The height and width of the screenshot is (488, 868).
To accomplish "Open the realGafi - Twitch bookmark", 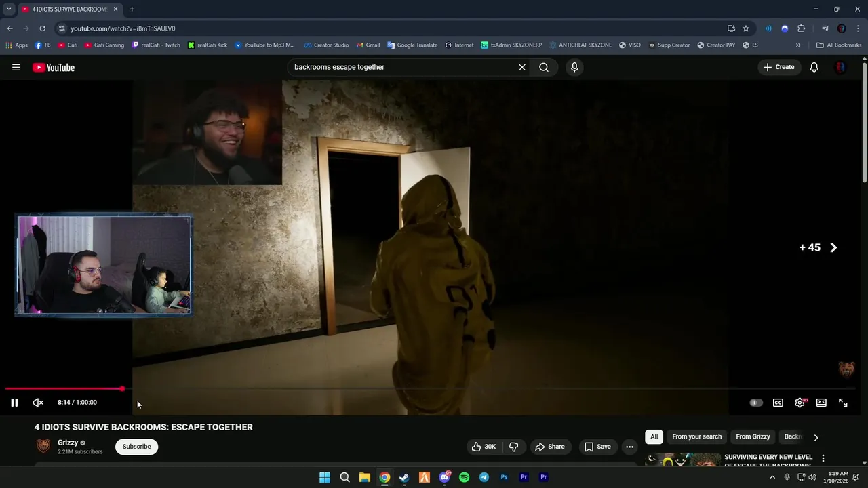I will tap(156, 45).
